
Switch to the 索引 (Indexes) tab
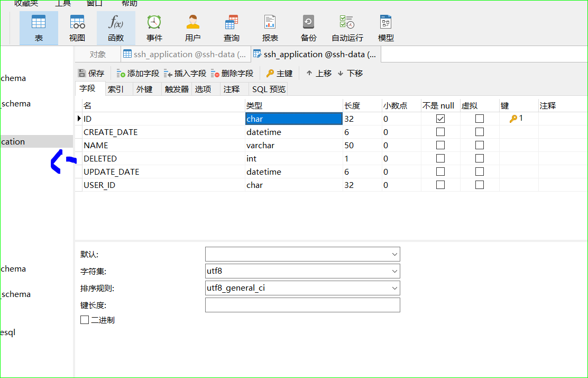(119, 89)
